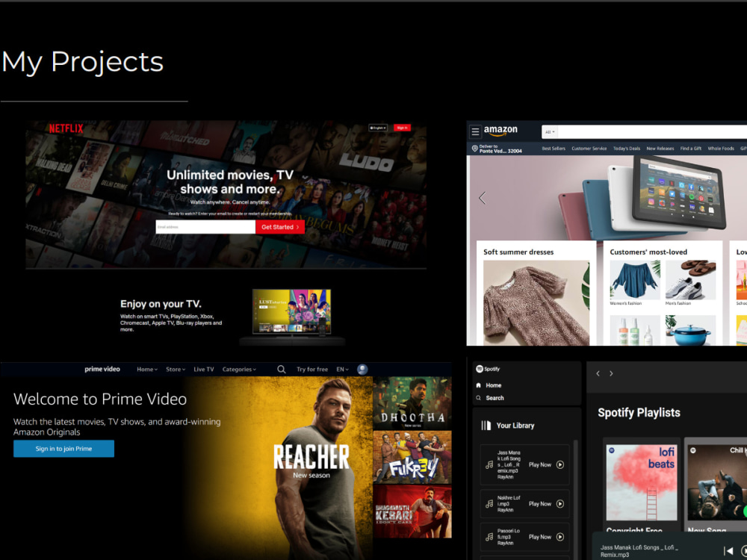Click the Spotify Search magnifier icon
747x560 pixels.
[478, 398]
